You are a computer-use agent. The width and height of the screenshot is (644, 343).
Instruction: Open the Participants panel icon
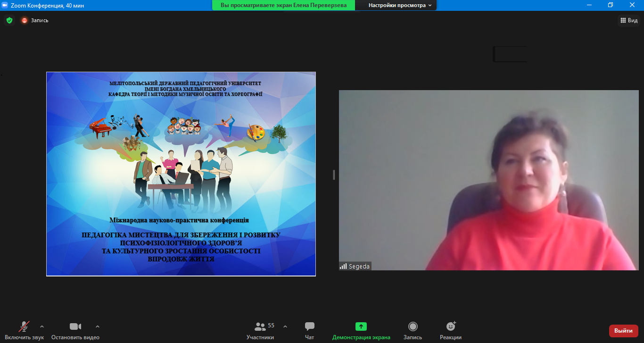[x=260, y=326]
